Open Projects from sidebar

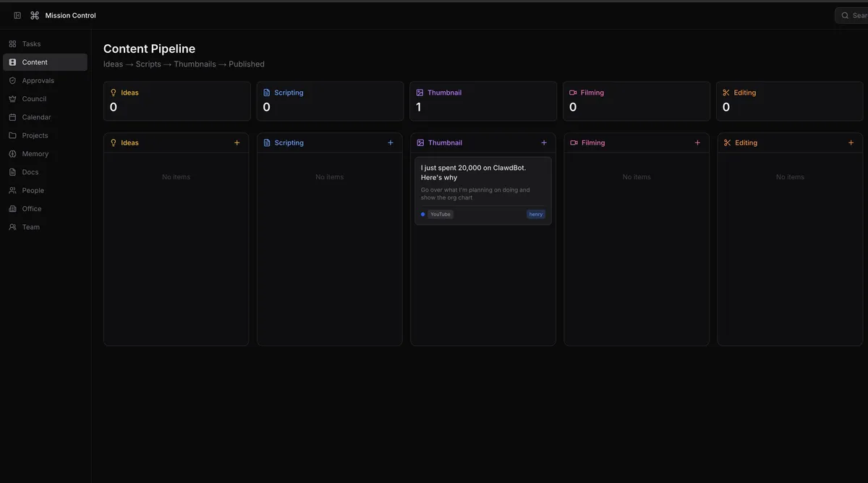(x=35, y=136)
